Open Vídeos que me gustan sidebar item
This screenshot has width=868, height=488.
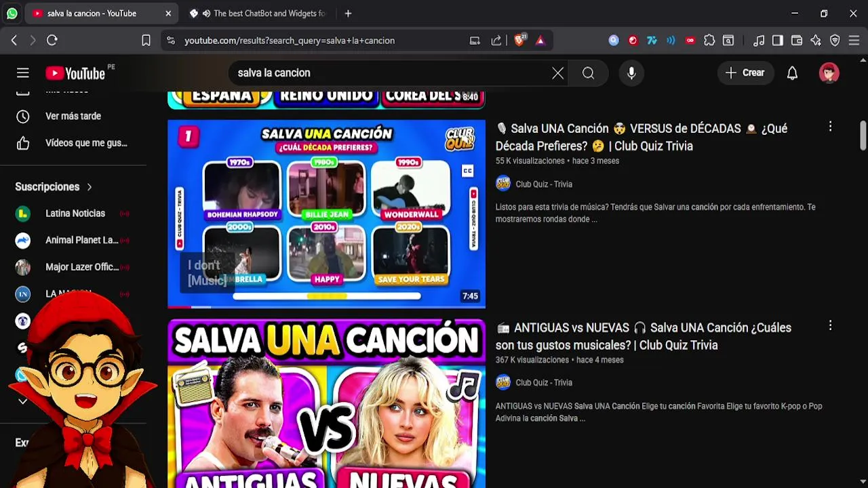point(73,143)
